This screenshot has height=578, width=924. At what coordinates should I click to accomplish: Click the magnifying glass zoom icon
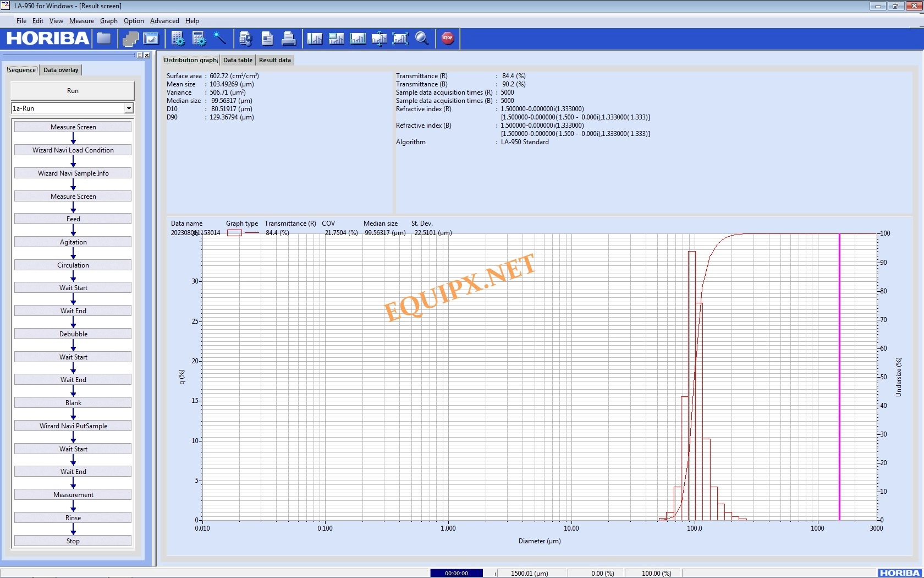coord(422,39)
